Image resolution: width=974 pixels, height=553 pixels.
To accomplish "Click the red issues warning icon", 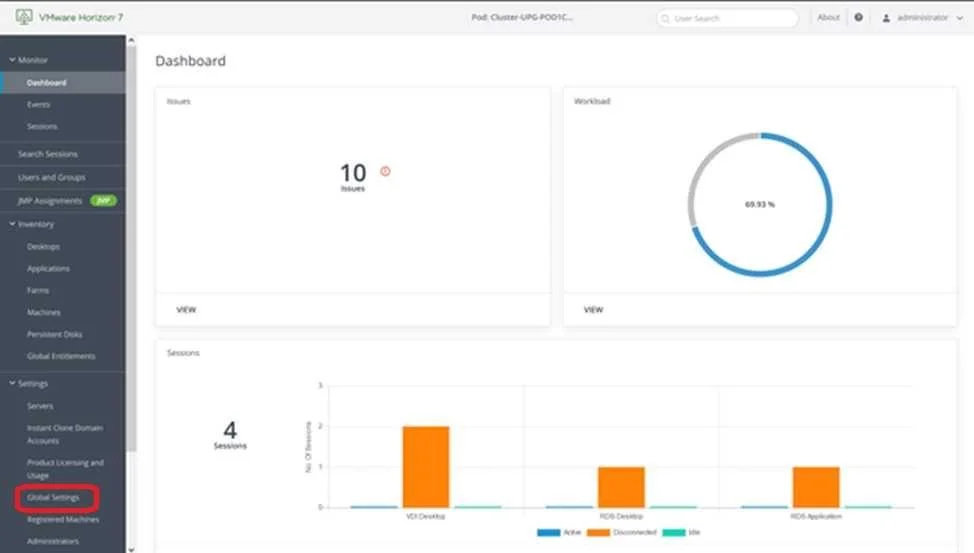I will pyautogui.click(x=385, y=171).
